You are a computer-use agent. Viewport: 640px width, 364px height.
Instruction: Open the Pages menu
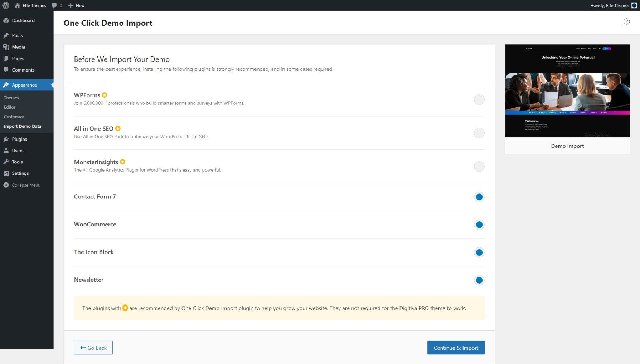point(27,59)
